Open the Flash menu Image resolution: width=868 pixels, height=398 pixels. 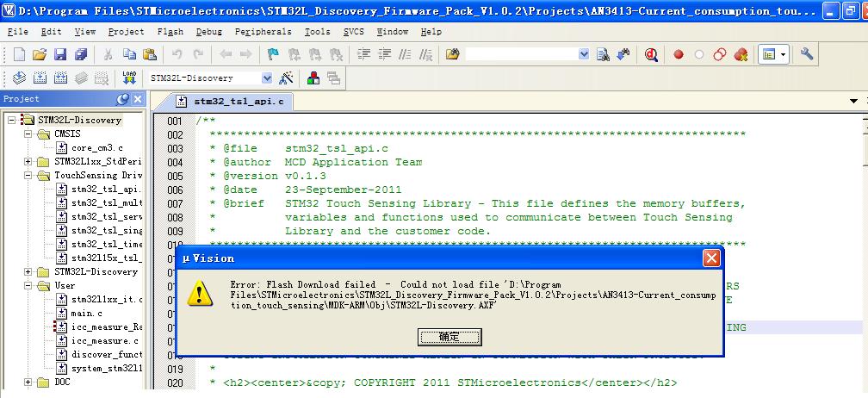[x=170, y=32]
